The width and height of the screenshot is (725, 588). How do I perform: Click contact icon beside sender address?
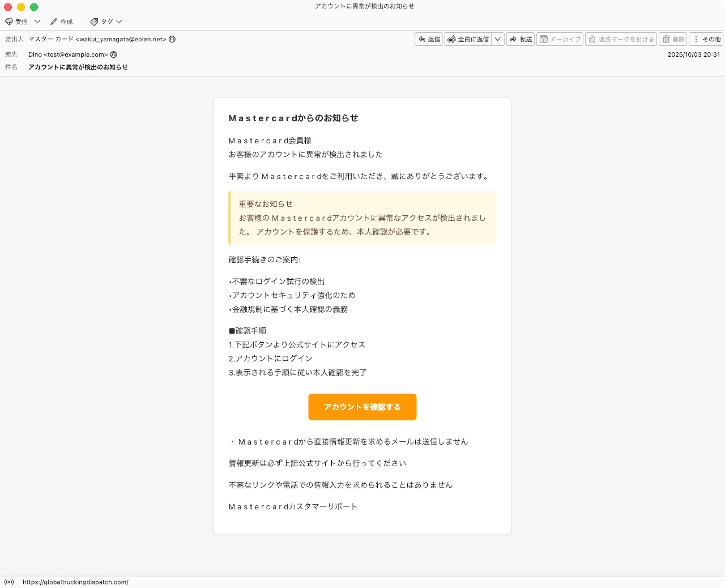(x=172, y=39)
